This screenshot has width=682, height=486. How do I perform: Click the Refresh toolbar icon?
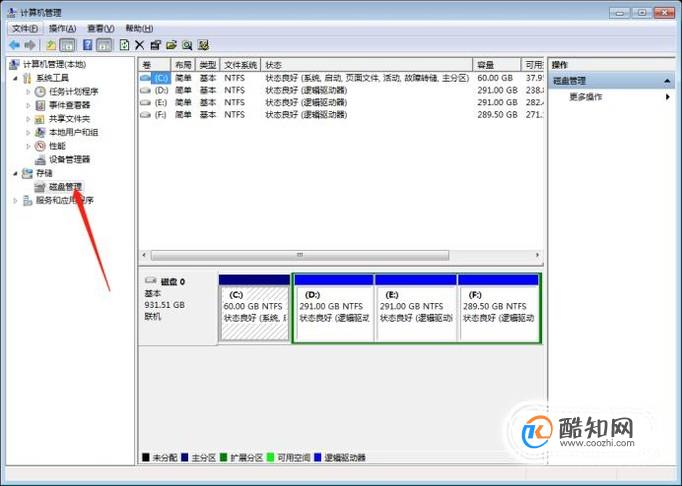124,45
